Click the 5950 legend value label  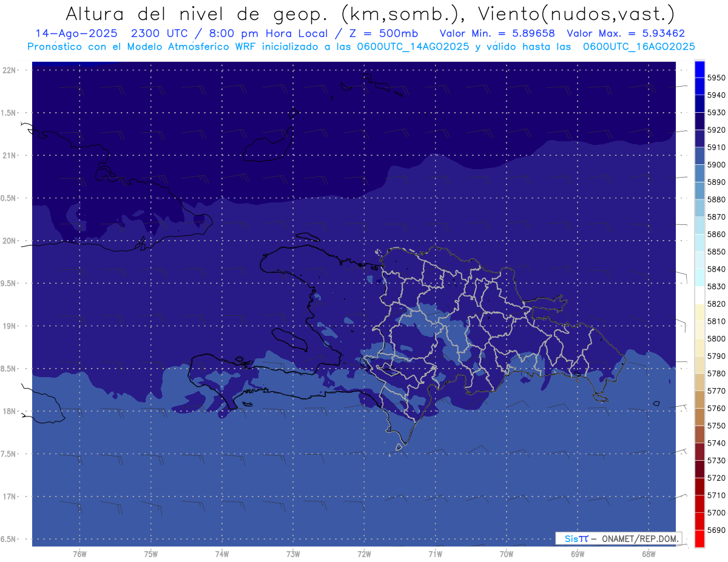click(x=716, y=78)
